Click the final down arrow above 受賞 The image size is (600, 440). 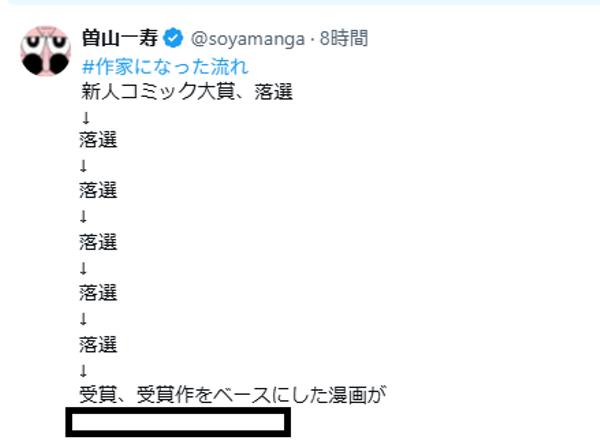pyautogui.click(x=84, y=370)
